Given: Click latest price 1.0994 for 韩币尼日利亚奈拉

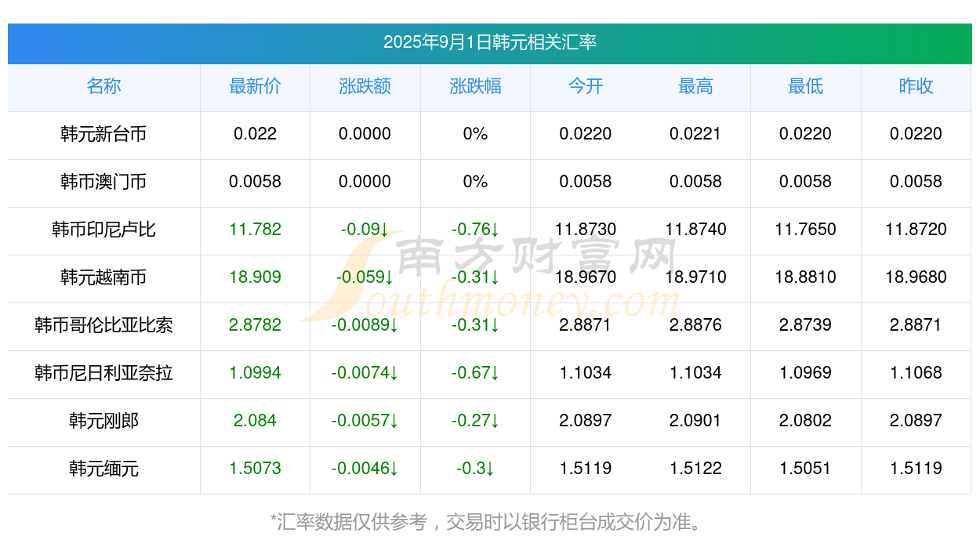Looking at the screenshot, I should click(255, 373).
